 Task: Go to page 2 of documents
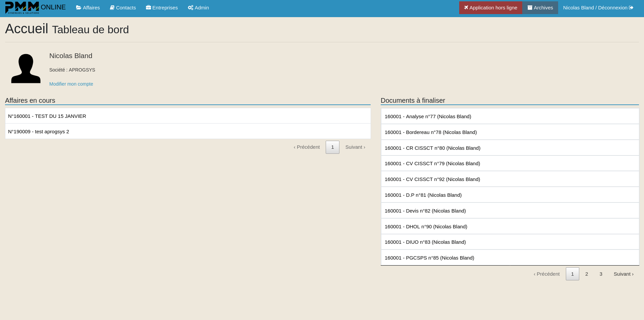[587, 274]
